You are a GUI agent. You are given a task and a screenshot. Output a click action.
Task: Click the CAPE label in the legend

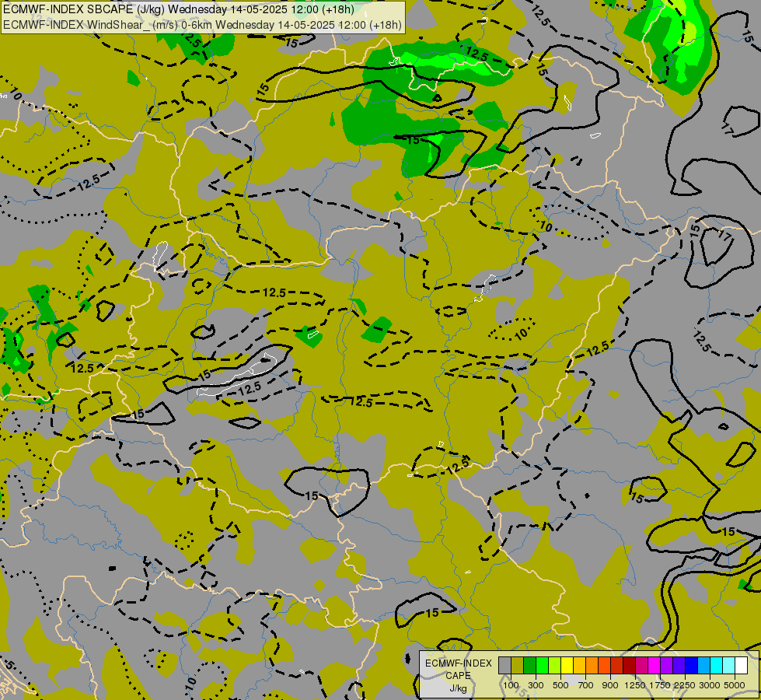[458, 676]
